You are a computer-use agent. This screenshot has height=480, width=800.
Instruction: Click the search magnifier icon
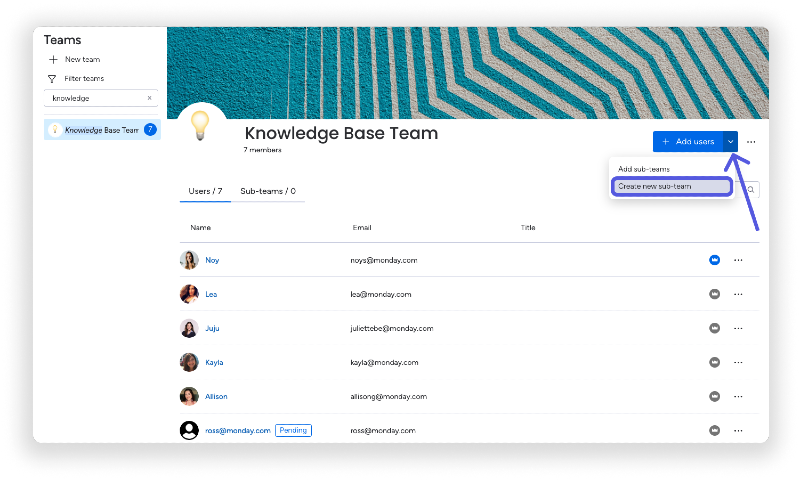751,190
